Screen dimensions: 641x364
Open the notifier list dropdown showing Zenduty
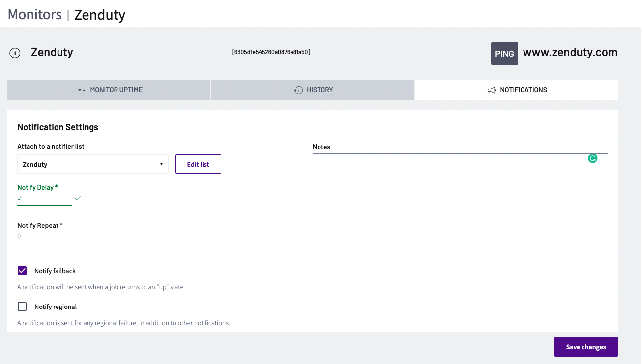tap(93, 164)
